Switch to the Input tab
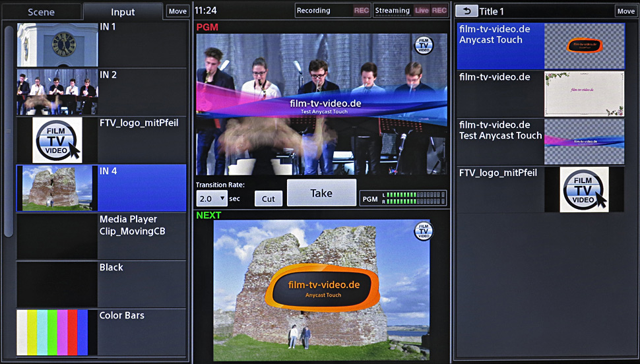 click(x=122, y=12)
